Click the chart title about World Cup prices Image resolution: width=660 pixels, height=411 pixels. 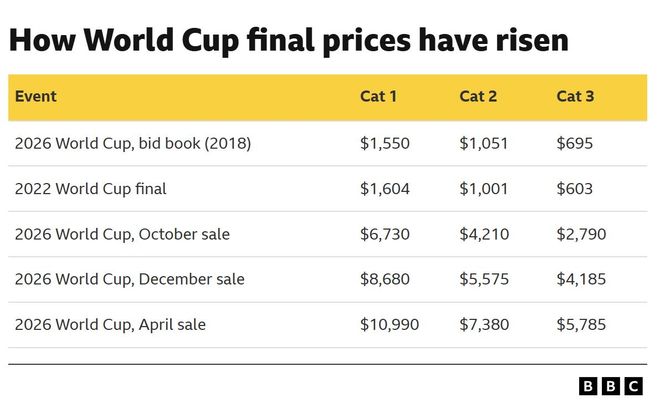click(289, 41)
